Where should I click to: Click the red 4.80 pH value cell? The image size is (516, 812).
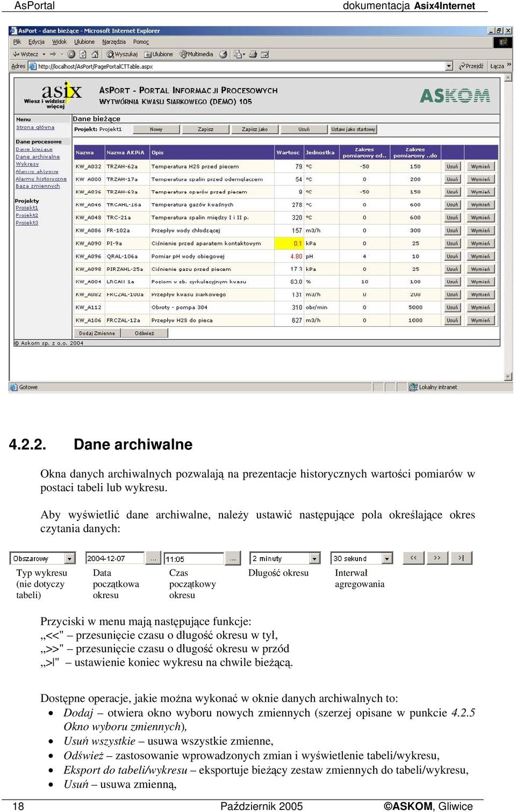point(289,256)
